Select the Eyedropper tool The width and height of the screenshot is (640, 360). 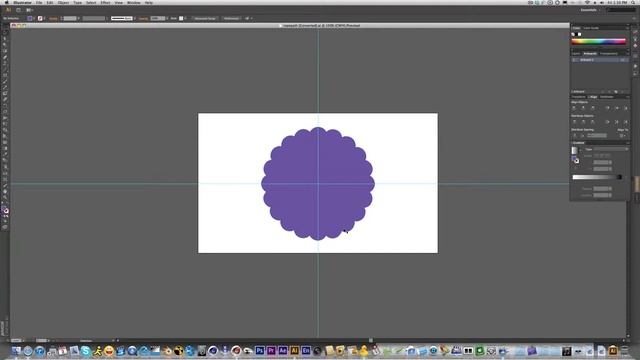click(5, 154)
